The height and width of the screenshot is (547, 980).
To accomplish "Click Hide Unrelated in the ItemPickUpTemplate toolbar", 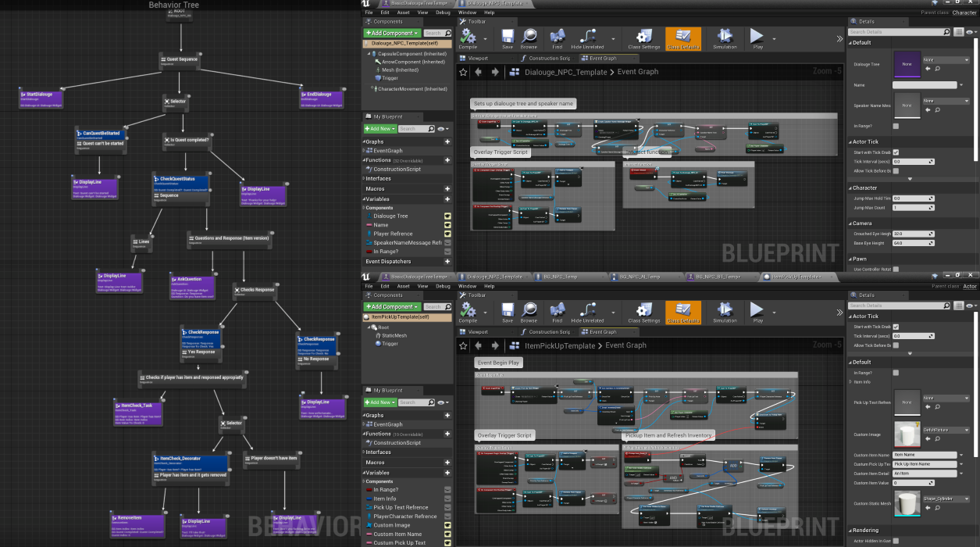I will pos(587,313).
